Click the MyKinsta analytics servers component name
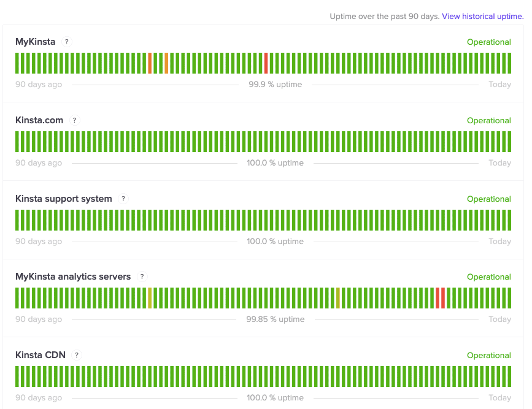This screenshot has height=409, width=532. point(73,277)
